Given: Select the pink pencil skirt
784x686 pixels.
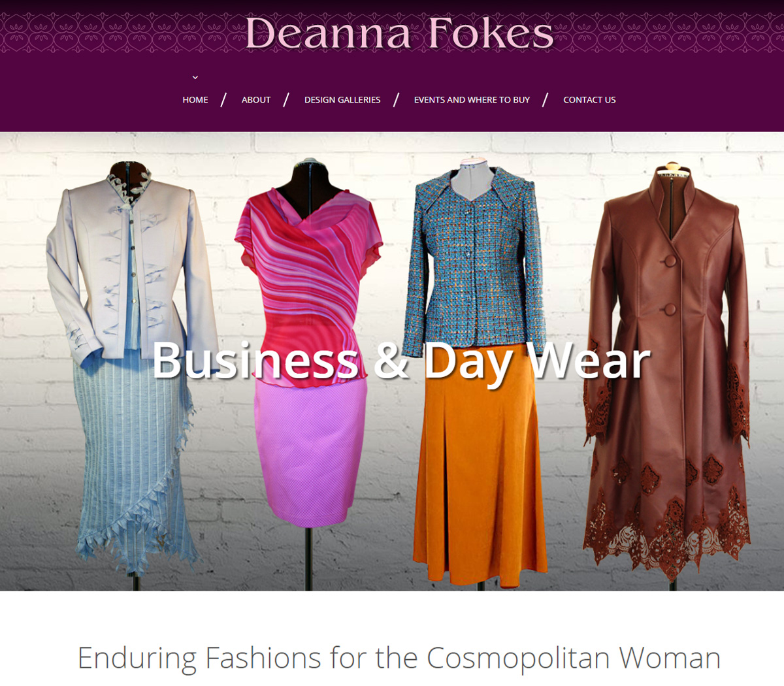Looking at the screenshot, I should pos(310,451).
